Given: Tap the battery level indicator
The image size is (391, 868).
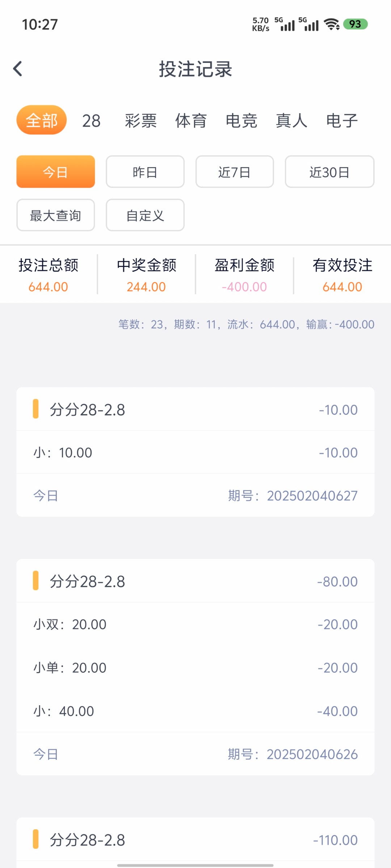Looking at the screenshot, I should pos(355,24).
